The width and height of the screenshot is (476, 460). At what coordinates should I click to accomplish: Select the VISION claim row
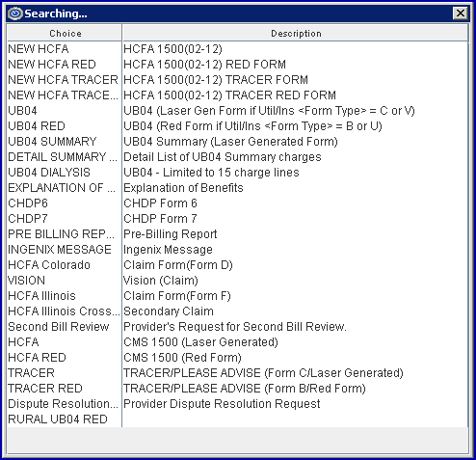click(x=237, y=281)
